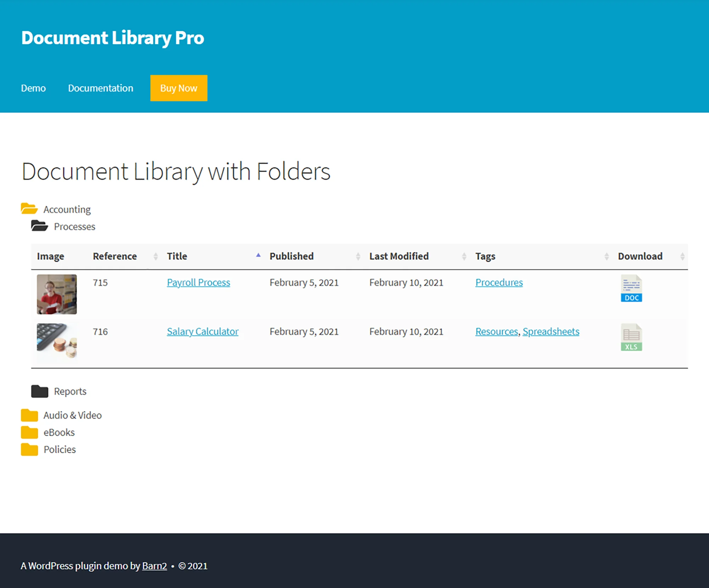Visit the Barn2 link in the footer
Screen dimensions: 709x588
point(154,566)
